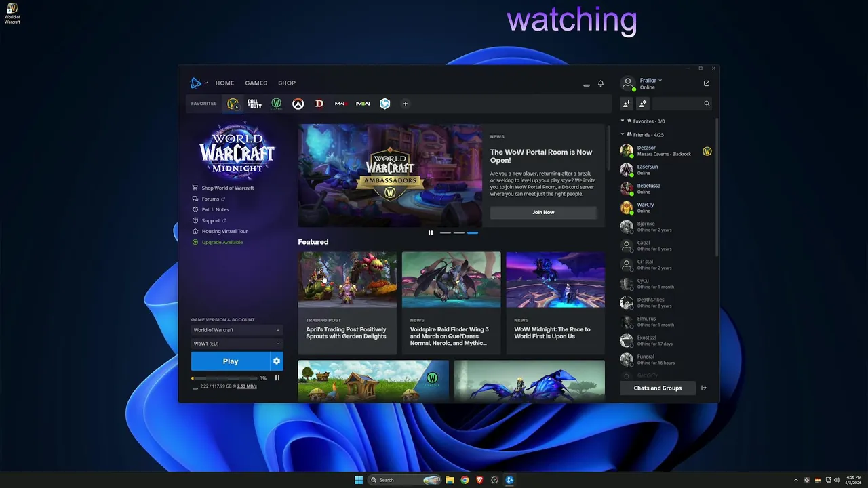Open File Explorer from taskbar

[x=450, y=480]
